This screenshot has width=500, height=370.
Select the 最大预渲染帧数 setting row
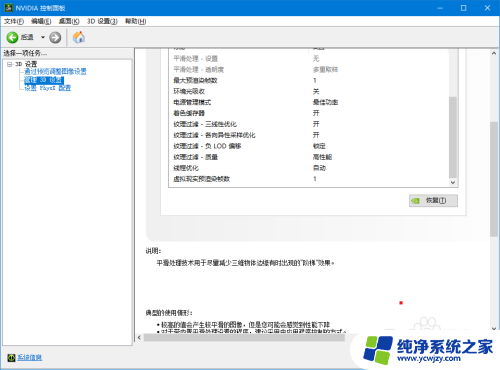309,80
